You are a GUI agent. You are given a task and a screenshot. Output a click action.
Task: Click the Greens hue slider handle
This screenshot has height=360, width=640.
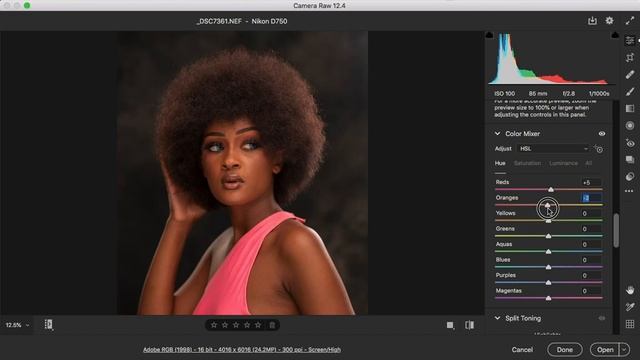tap(549, 236)
